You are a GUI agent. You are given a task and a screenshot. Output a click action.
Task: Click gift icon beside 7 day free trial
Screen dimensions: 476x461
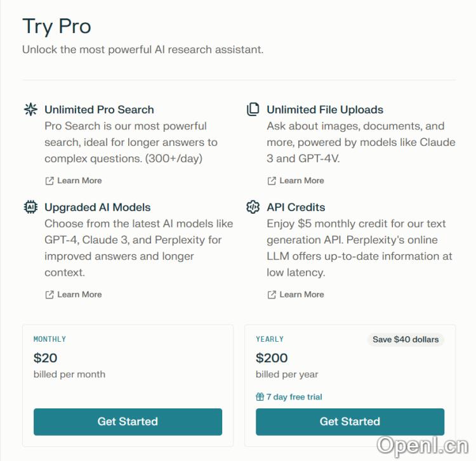click(x=260, y=397)
